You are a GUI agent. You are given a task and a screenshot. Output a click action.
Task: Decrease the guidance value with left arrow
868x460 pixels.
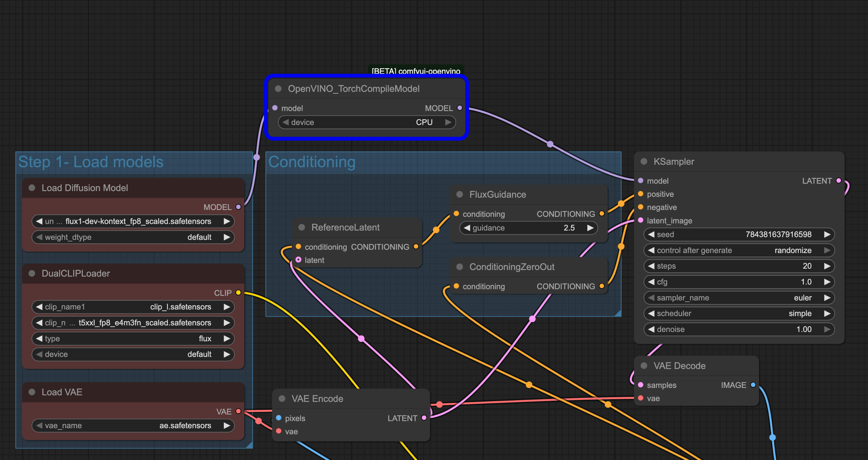(467, 228)
